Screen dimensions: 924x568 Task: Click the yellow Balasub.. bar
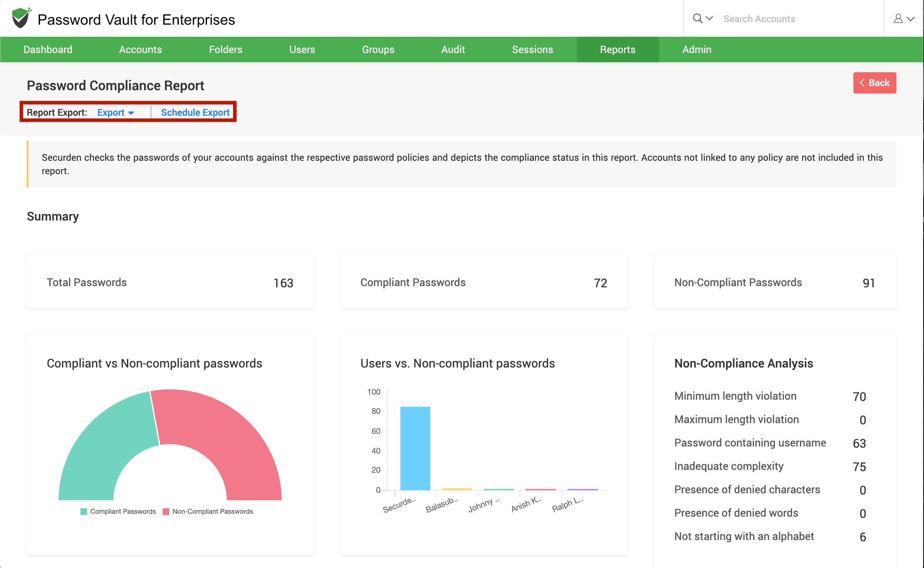click(457, 489)
